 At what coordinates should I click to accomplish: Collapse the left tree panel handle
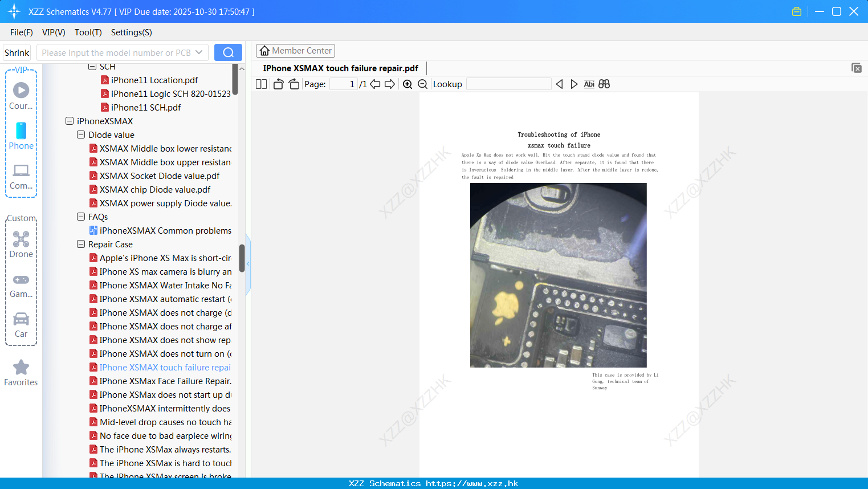click(248, 264)
